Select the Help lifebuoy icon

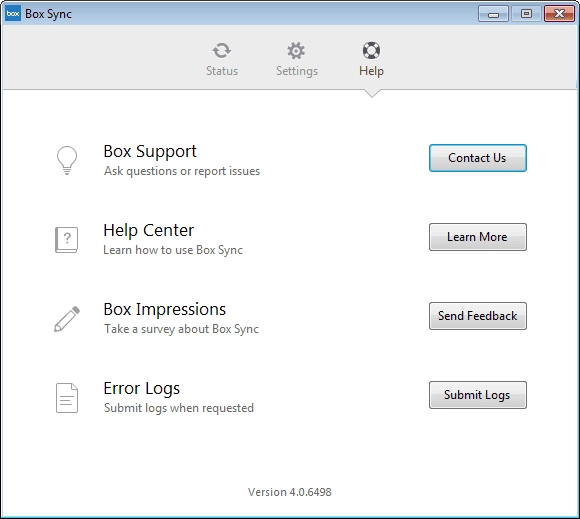[371, 50]
